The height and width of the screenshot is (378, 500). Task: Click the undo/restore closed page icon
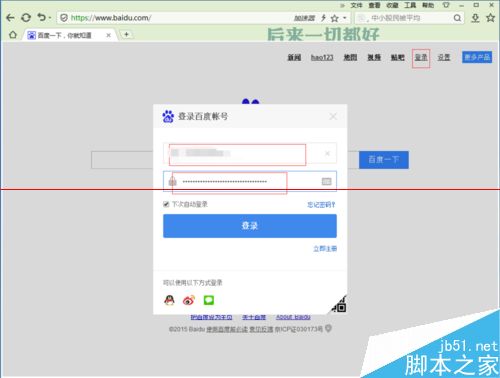click(41, 17)
